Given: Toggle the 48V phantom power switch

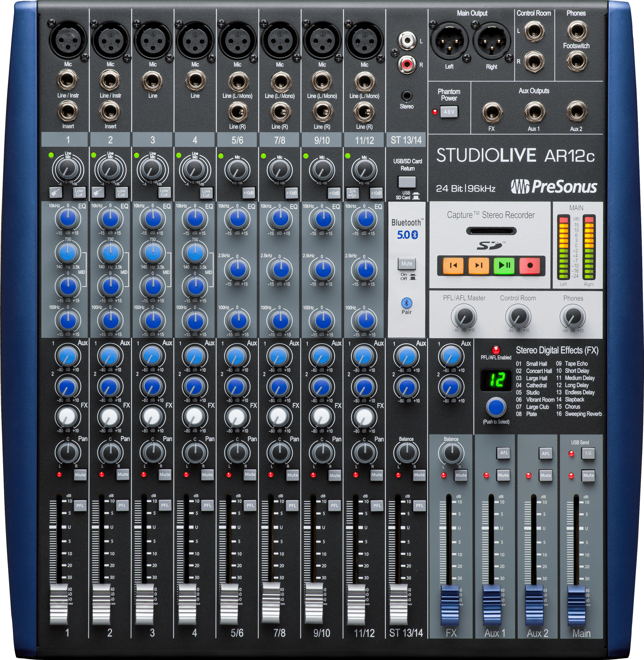Looking at the screenshot, I should click(x=449, y=112).
